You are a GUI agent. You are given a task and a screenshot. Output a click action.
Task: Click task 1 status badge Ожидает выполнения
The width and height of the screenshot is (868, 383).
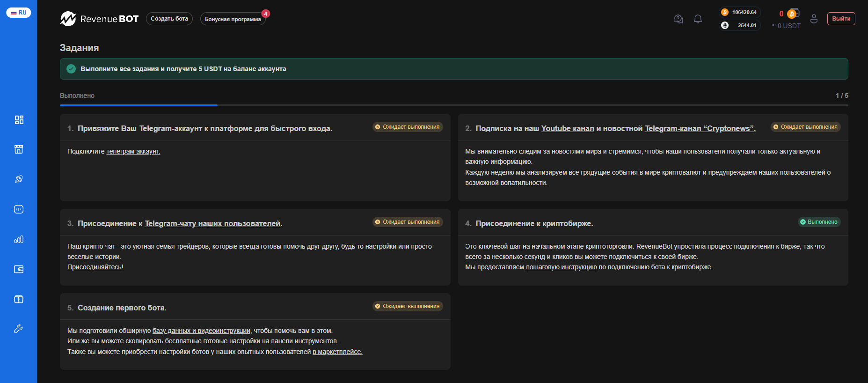click(408, 127)
